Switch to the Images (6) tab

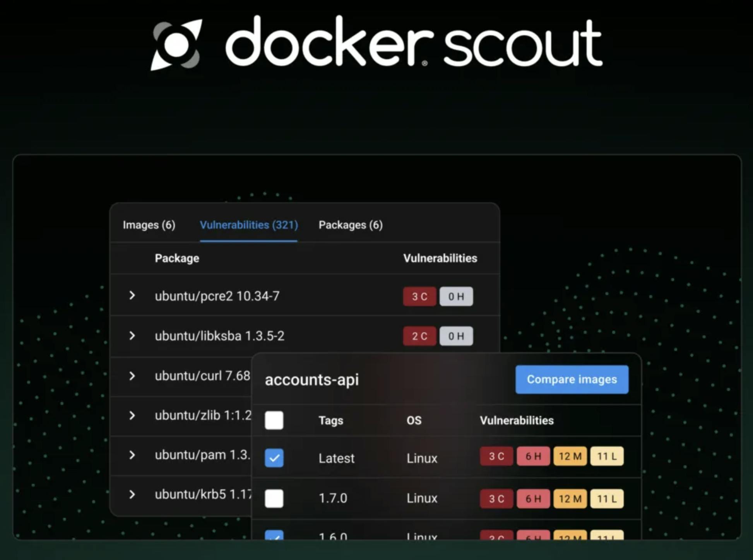click(149, 225)
